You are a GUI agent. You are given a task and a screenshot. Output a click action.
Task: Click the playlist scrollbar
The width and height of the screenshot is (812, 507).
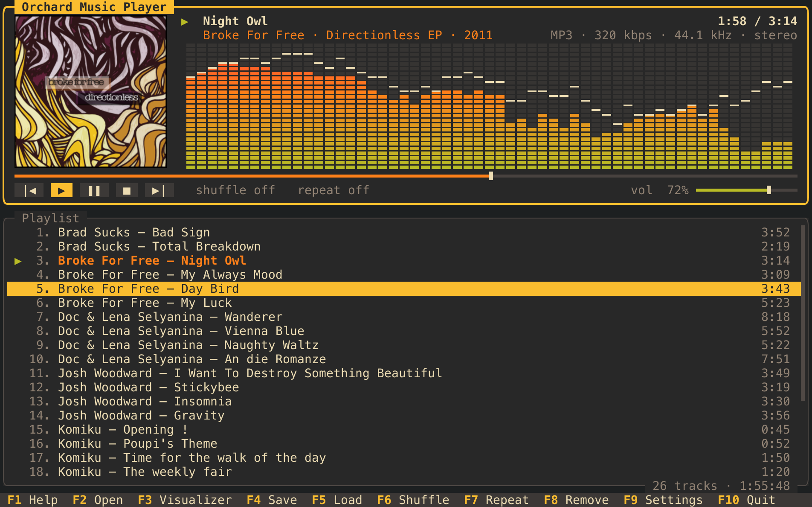click(x=803, y=313)
